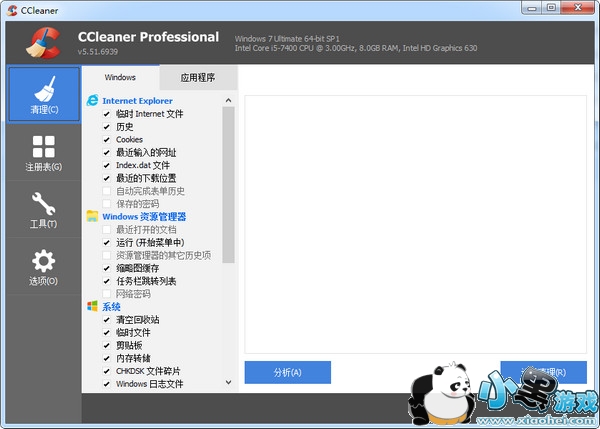This screenshot has height=429, width=600.
Task: Toggle 最近输入的网址 checkbox
Action: tap(107, 153)
